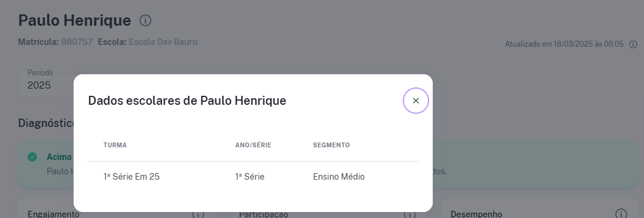This screenshot has height=218, width=644.
Task: Open the Período 2025 dropdown
Action: 46,85
